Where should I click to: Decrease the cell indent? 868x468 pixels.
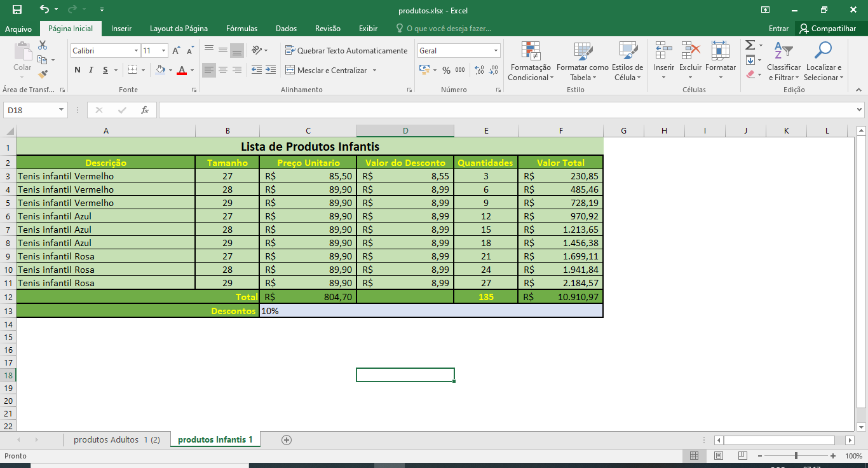(x=257, y=70)
